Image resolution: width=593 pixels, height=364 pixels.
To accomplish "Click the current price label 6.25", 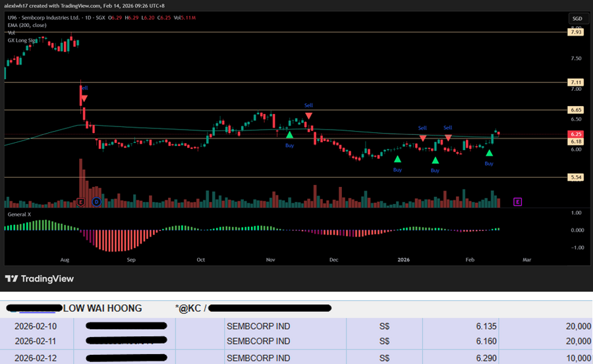I will [575, 134].
